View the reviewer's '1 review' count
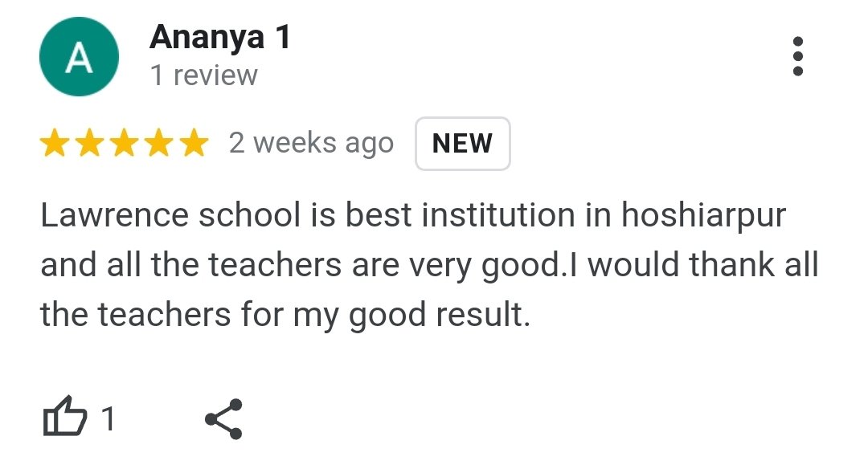The width and height of the screenshot is (868, 473). [203, 75]
